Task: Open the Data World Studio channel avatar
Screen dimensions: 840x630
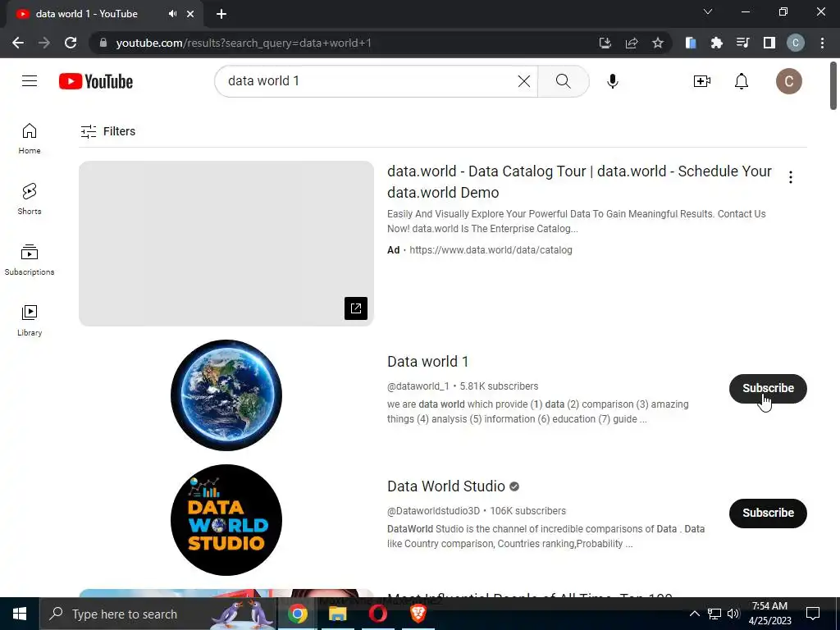Action: pyautogui.click(x=226, y=520)
